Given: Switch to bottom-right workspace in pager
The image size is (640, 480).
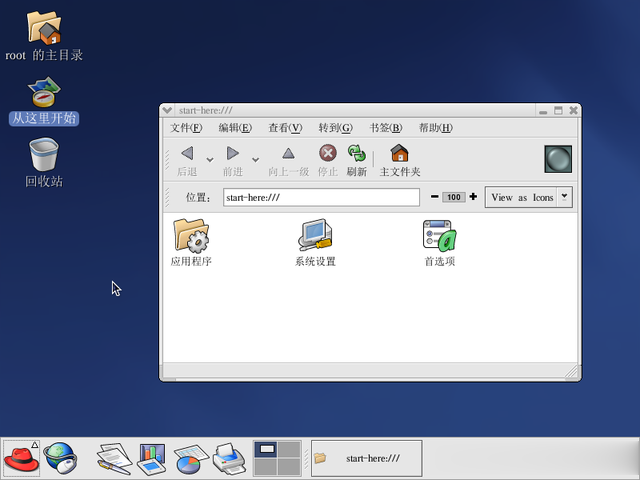Looking at the screenshot, I should (x=289, y=467).
